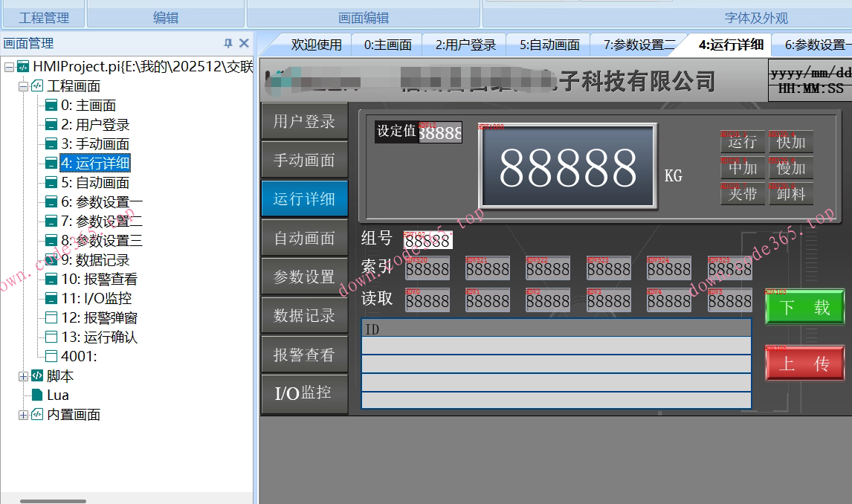
Task: Click the pin icon in 画面管理 panel
Action: click(228, 43)
